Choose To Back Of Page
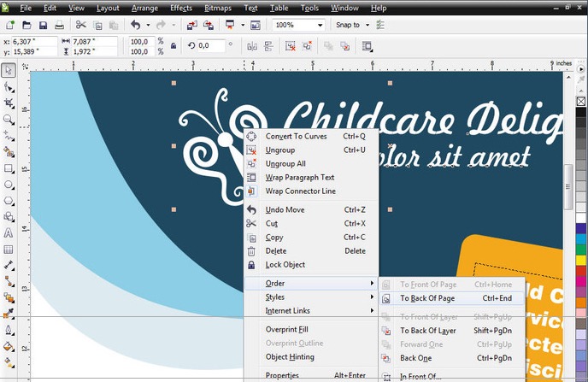Image resolution: width=588 pixels, height=382 pixels. click(x=427, y=299)
